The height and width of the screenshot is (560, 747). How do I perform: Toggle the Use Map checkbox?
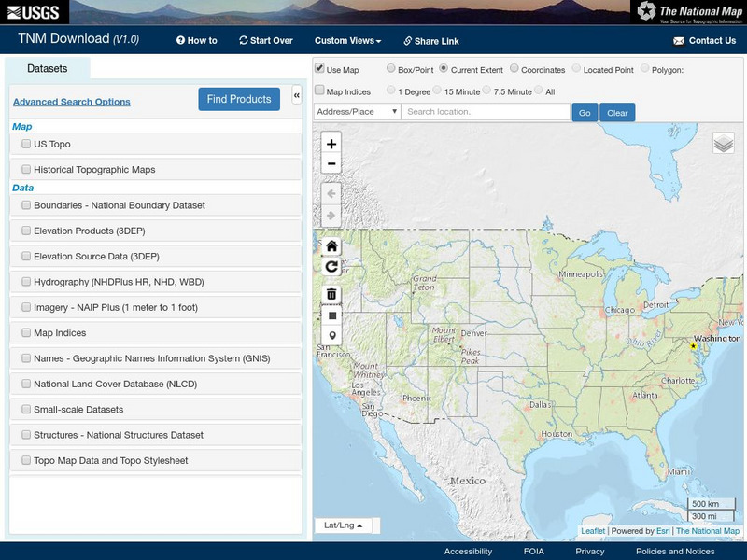coord(320,69)
